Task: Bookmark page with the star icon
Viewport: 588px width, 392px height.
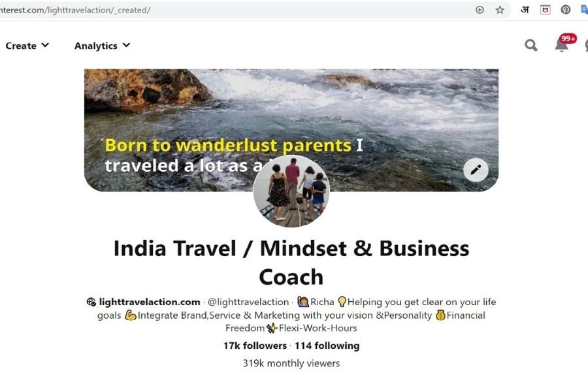Action: click(500, 10)
